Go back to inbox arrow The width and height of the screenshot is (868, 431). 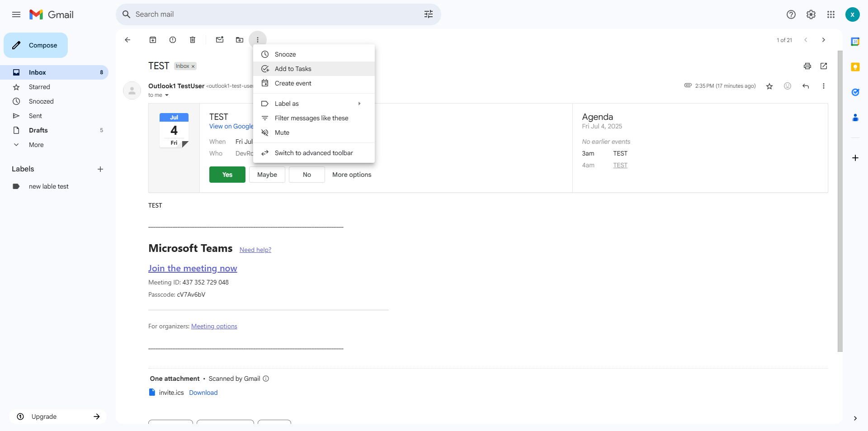[127, 40]
